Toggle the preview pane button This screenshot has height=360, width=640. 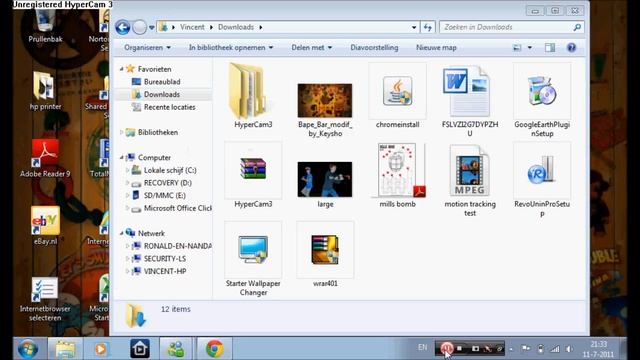click(550, 48)
